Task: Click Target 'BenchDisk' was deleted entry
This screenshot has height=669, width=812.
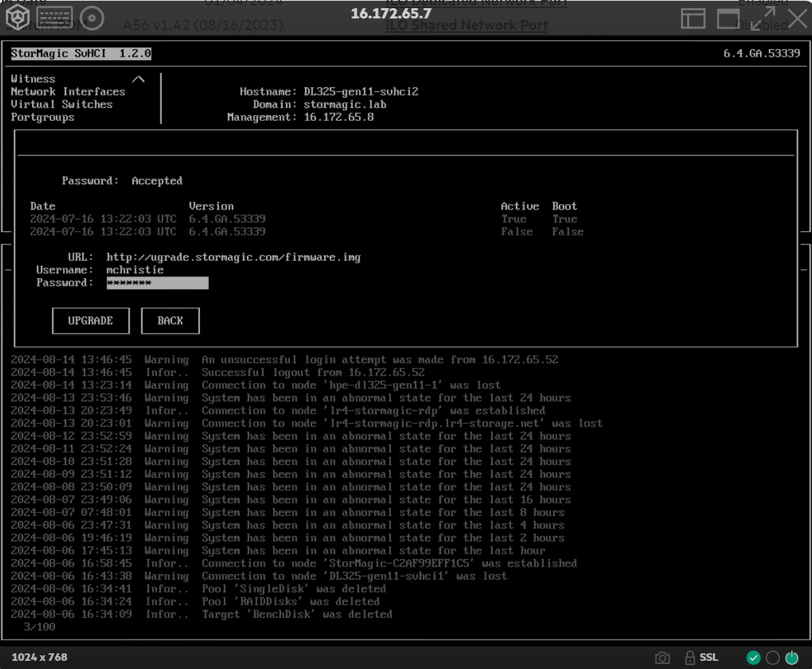Action: [x=201, y=614]
